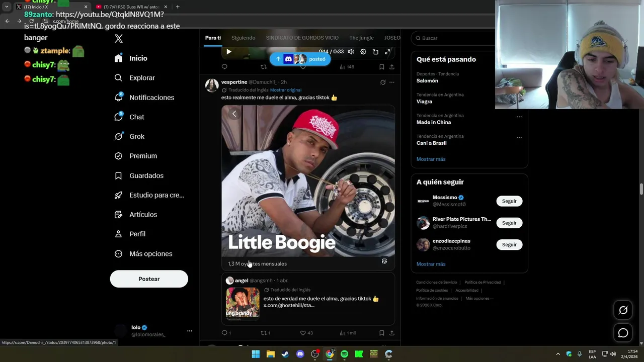Open more options on vespertine's post
The width and height of the screenshot is (644, 362).
coord(392,82)
